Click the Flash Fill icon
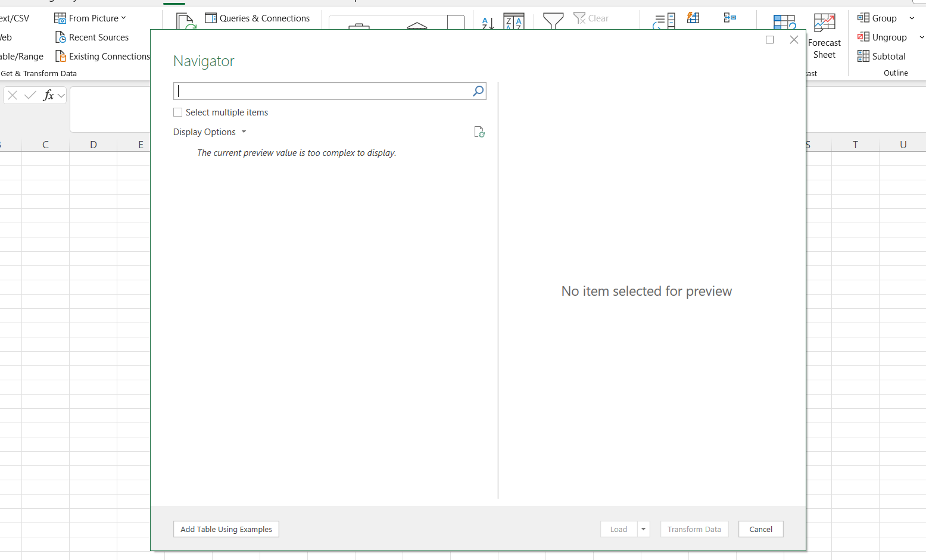 (x=693, y=18)
